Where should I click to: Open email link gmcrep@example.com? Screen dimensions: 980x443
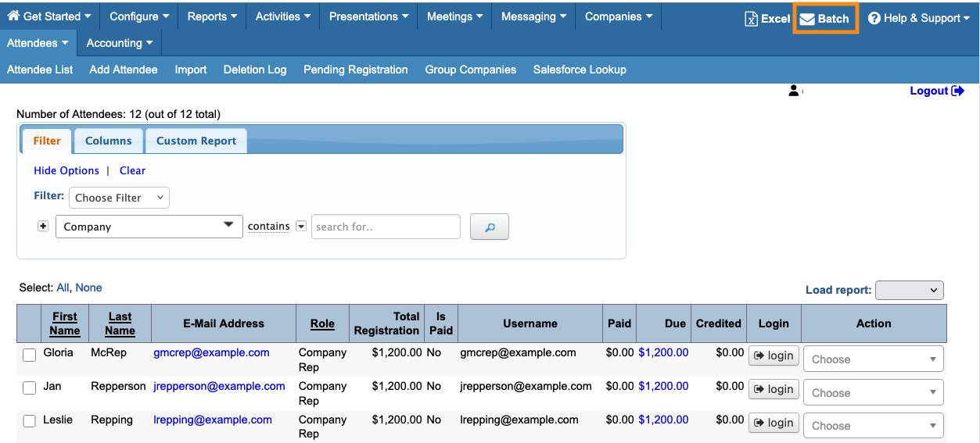(x=211, y=352)
